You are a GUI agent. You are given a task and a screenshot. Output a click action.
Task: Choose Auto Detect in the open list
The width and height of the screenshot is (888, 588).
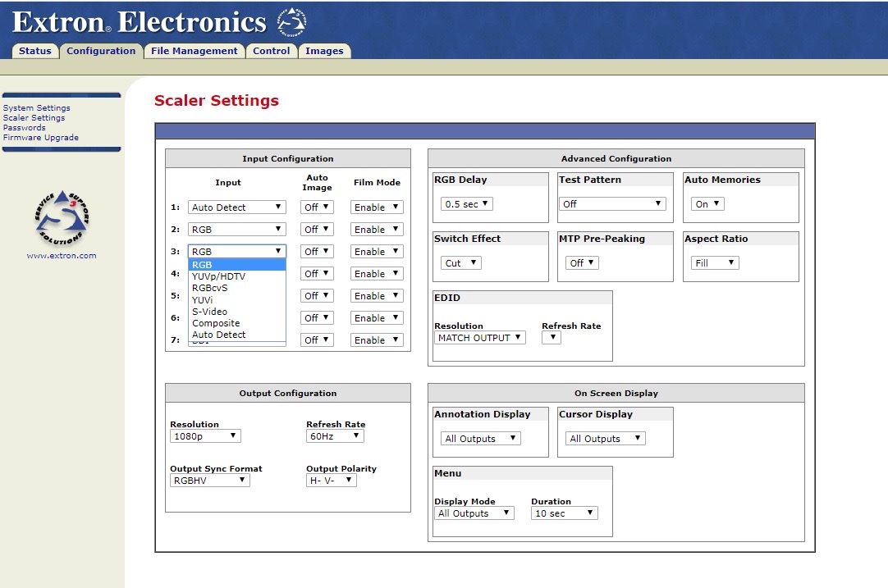(236, 335)
